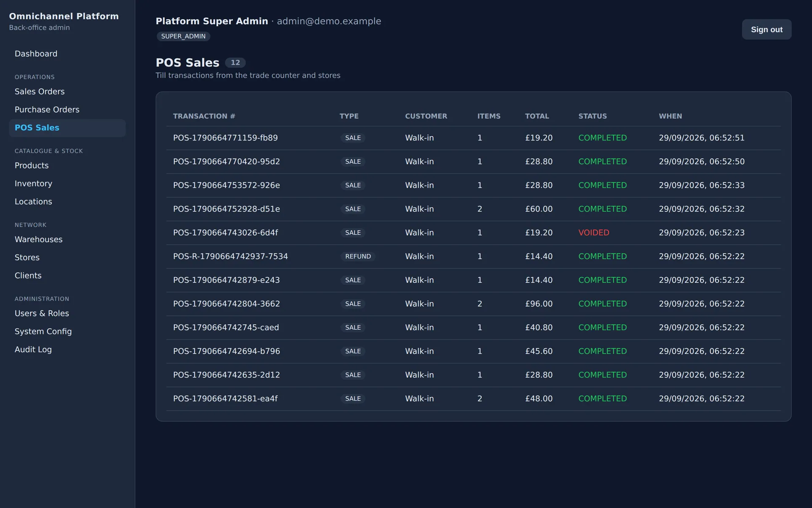Click the WHEN column header
This screenshot has width=812, height=508.
pos(670,116)
